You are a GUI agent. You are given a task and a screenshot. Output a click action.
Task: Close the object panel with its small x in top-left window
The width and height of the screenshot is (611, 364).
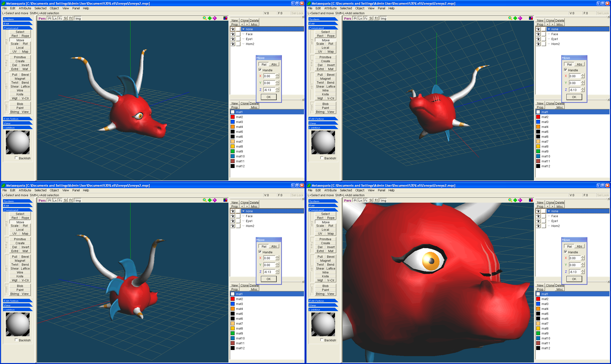(303, 17)
